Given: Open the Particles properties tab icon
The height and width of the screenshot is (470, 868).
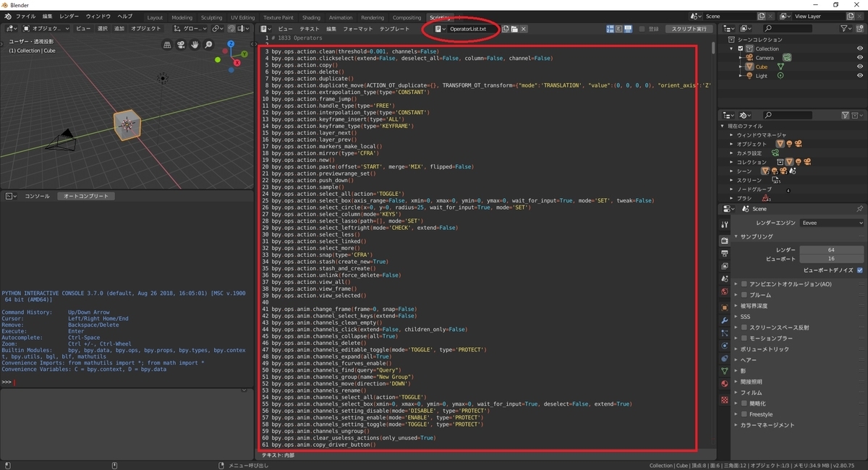Looking at the screenshot, I should (725, 333).
